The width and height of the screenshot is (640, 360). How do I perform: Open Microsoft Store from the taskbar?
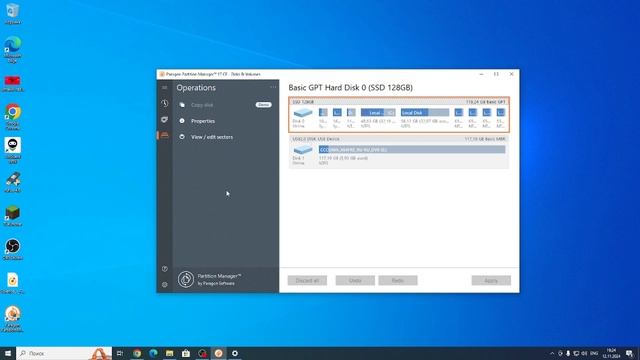[186, 353]
